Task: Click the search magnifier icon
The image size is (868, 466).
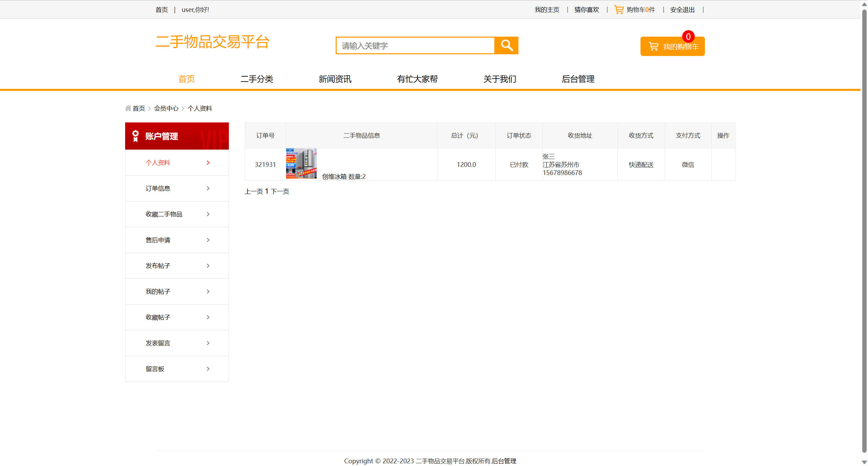Action: coord(507,45)
